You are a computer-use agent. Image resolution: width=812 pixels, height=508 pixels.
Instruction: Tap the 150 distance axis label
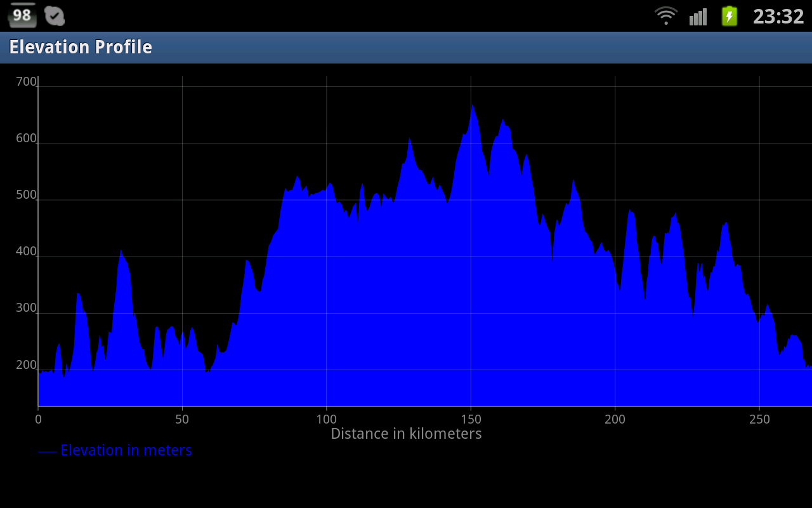pos(471,419)
